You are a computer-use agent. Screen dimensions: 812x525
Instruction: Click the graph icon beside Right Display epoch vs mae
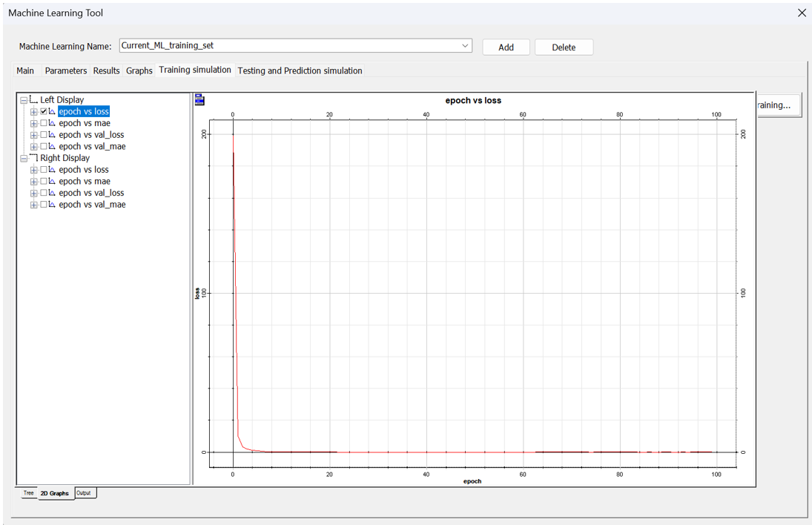pos(52,182)
